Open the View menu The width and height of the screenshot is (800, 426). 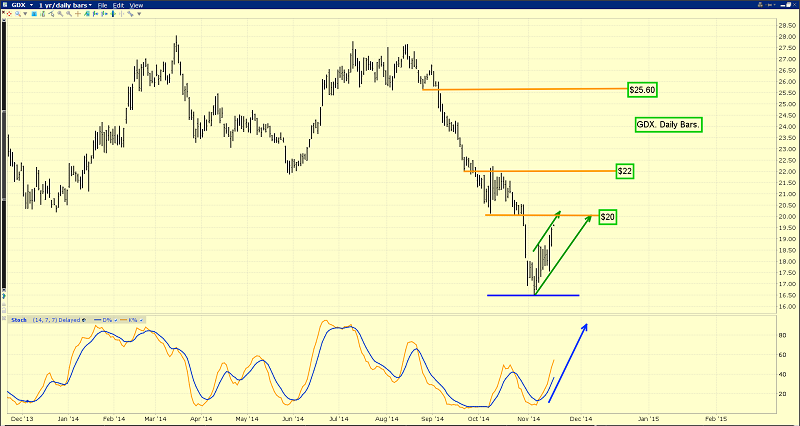point(137,5)
